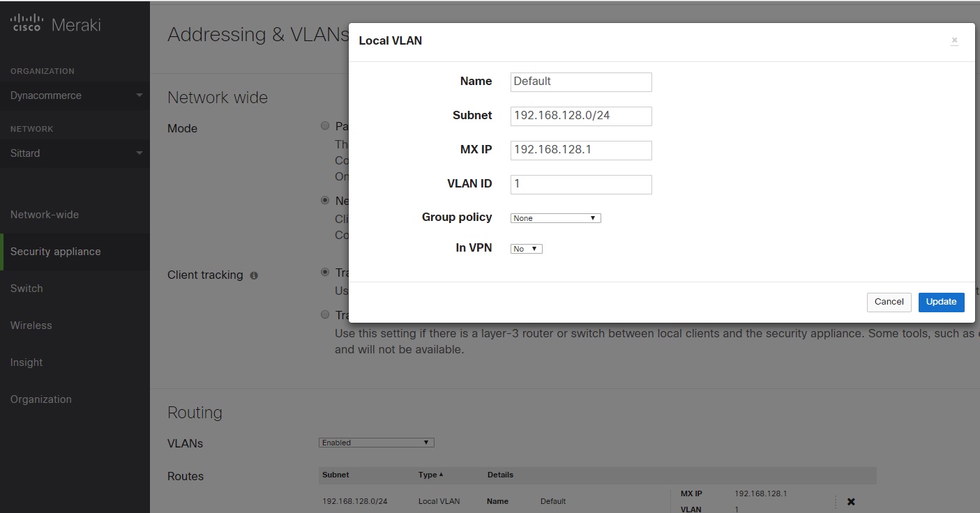Select the last Track clients radio option
The width and height of the screenshot is (980, 513).
pos(325,314)
